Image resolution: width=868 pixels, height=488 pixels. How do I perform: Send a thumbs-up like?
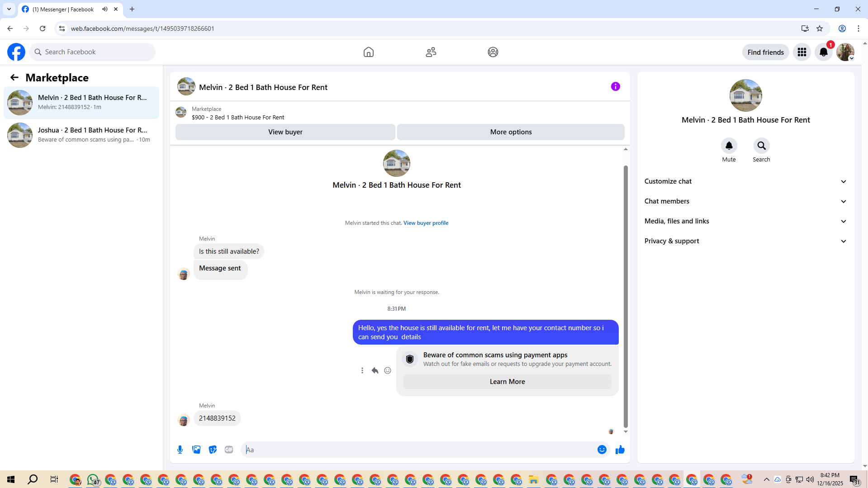point(620,450)
